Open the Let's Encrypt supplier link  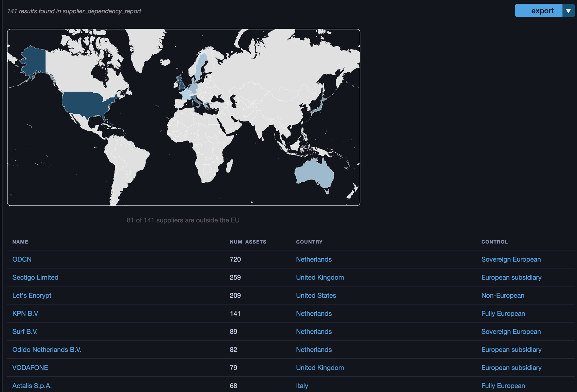coord(32,295)
